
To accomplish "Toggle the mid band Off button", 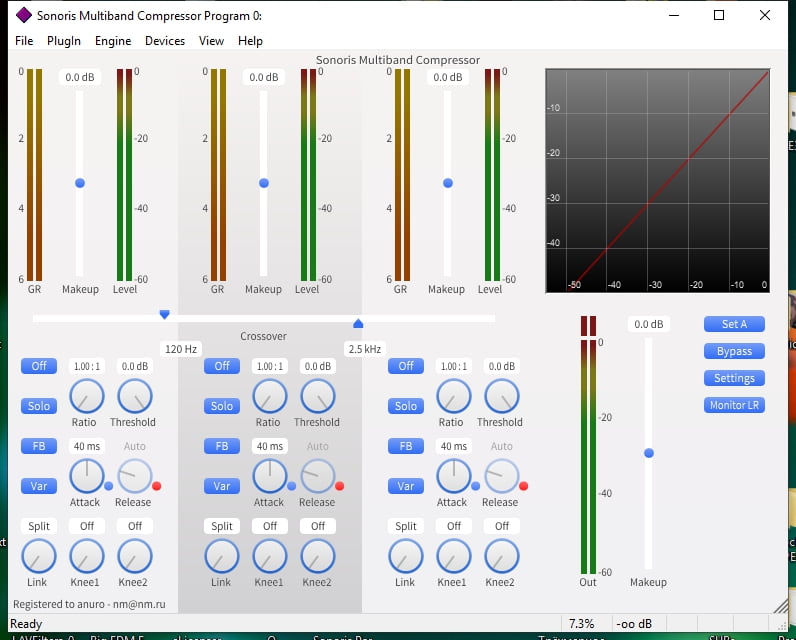I will (222, 366).
